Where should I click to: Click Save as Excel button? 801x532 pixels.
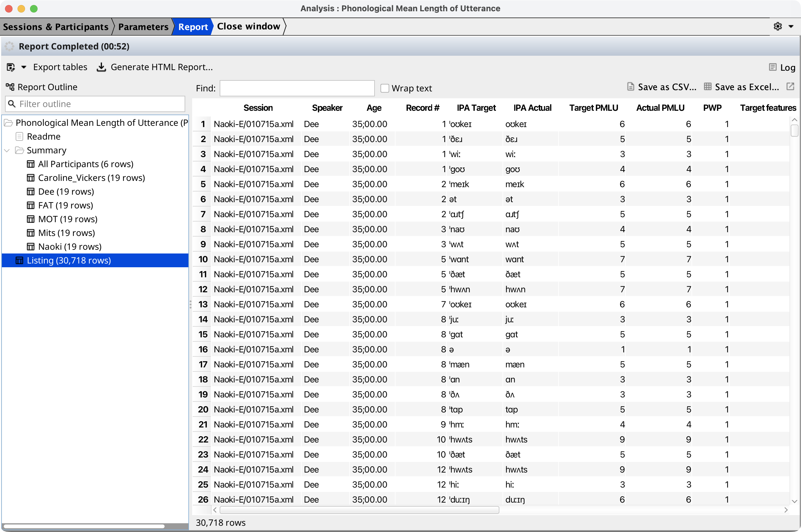pyautogui.click(x=742, y=87)
